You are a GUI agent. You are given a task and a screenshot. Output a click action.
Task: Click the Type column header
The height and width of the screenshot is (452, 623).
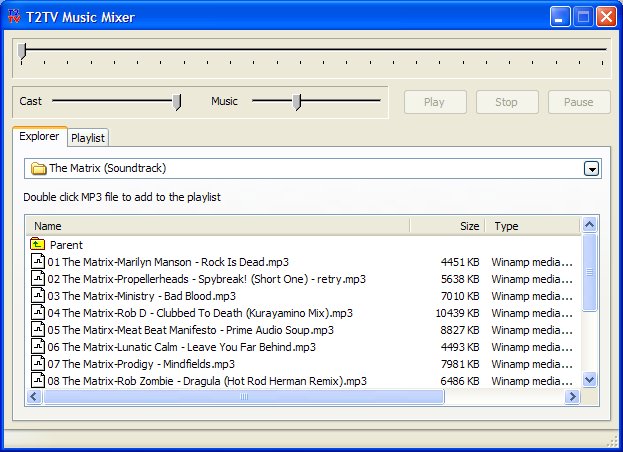click(532, 226)
